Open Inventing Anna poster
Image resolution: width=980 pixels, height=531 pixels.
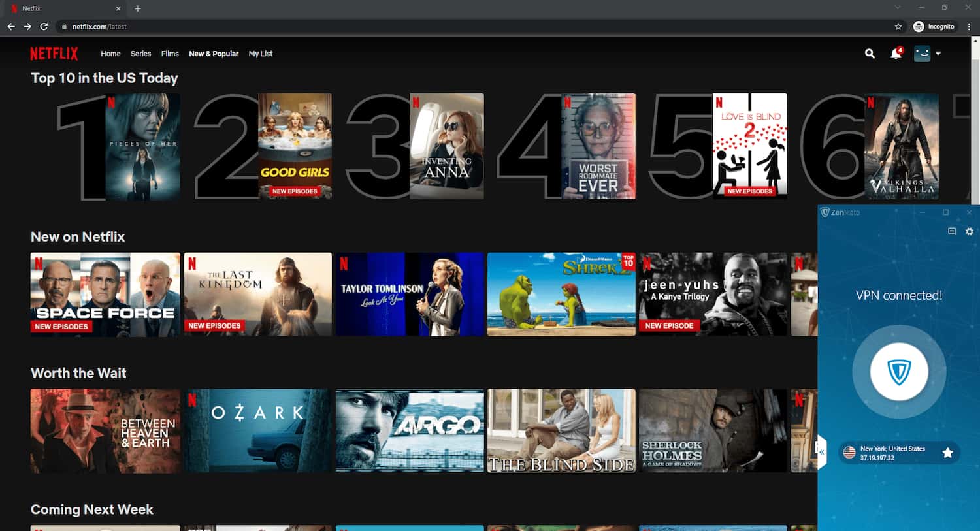pos(447,146)
